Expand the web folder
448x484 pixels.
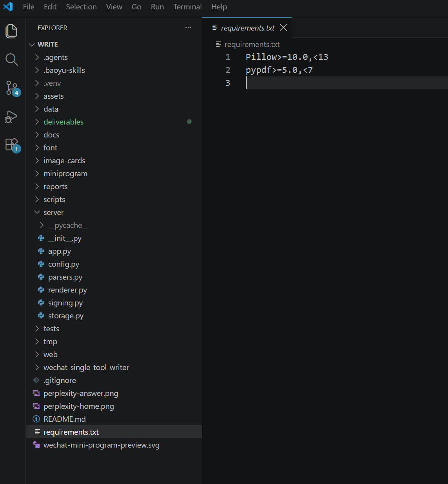pyautogui.click(x=114, y=354)
